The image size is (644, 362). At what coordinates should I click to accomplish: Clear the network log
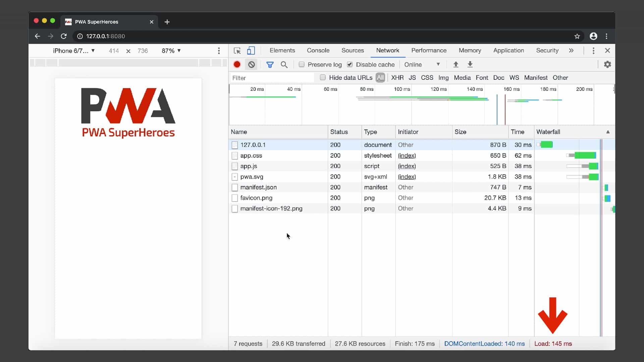pyautogui.click(x=251, y=64)
